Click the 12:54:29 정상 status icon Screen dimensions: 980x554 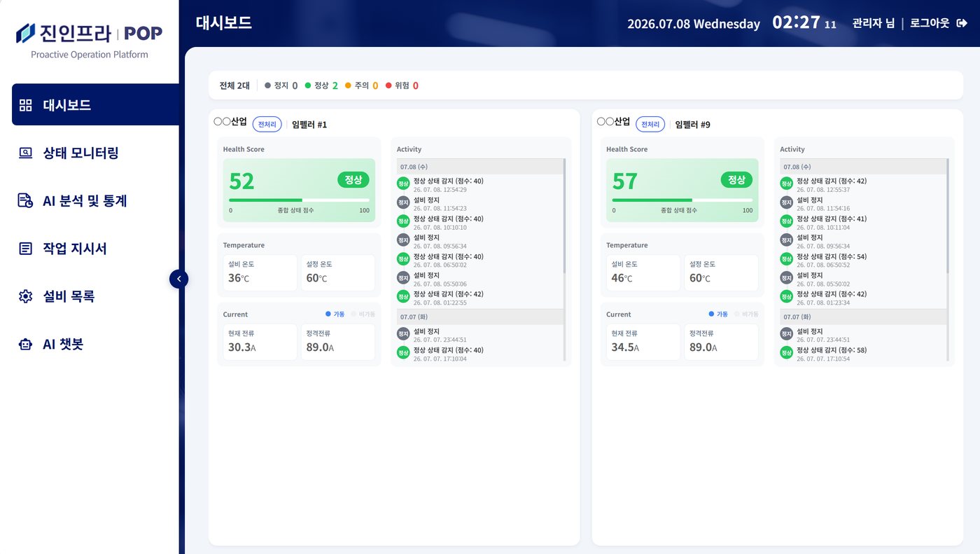403,183
